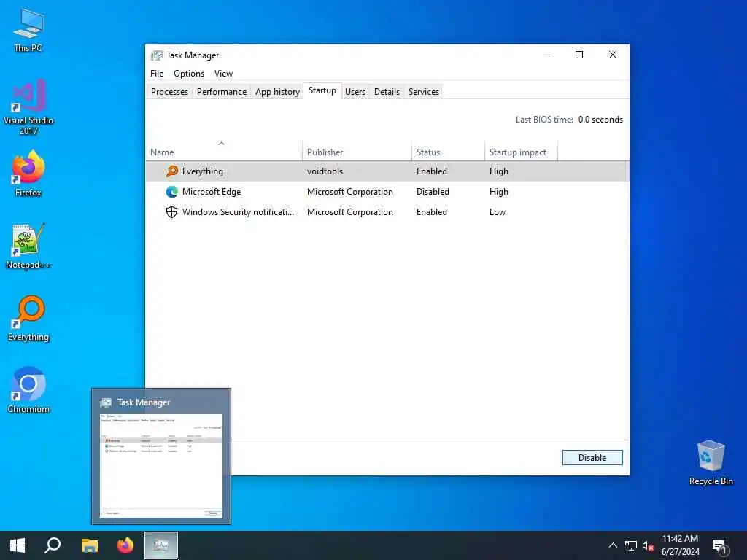Viewport: 747px width, 560px height.
Task: Open This PC desktop icon
Action: click(28, 31)
